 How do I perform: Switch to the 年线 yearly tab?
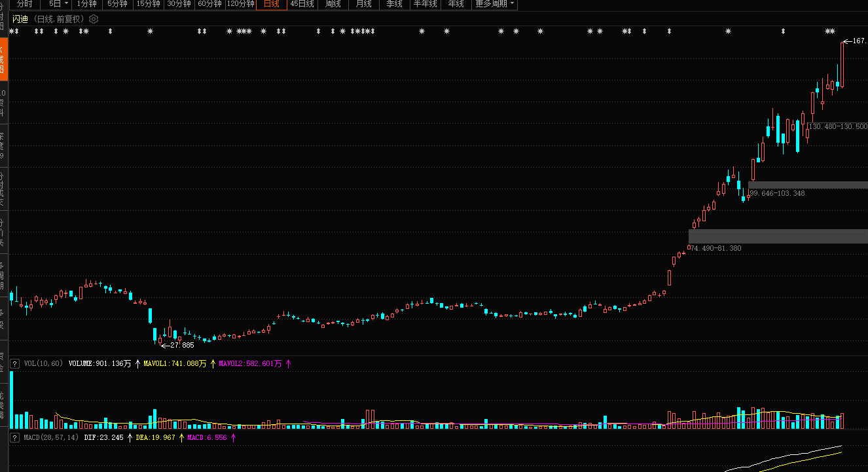pos(456,4)
